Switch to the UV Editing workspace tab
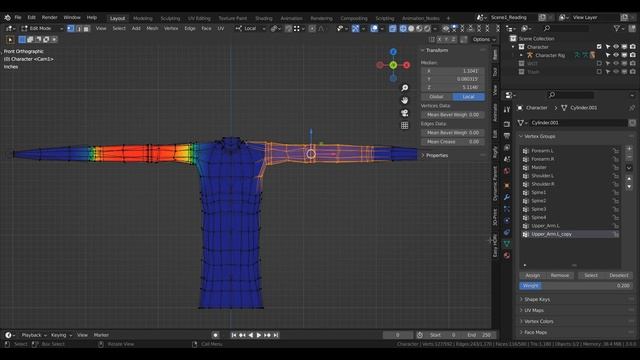Image resolution: width=640 pixels, height=360 pixels. 199,18
